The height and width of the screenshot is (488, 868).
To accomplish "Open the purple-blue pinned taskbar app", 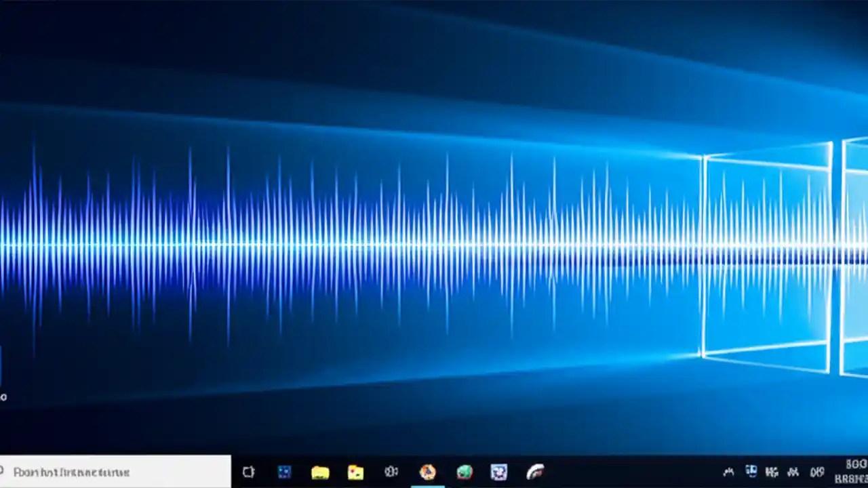I will (500, 471).
